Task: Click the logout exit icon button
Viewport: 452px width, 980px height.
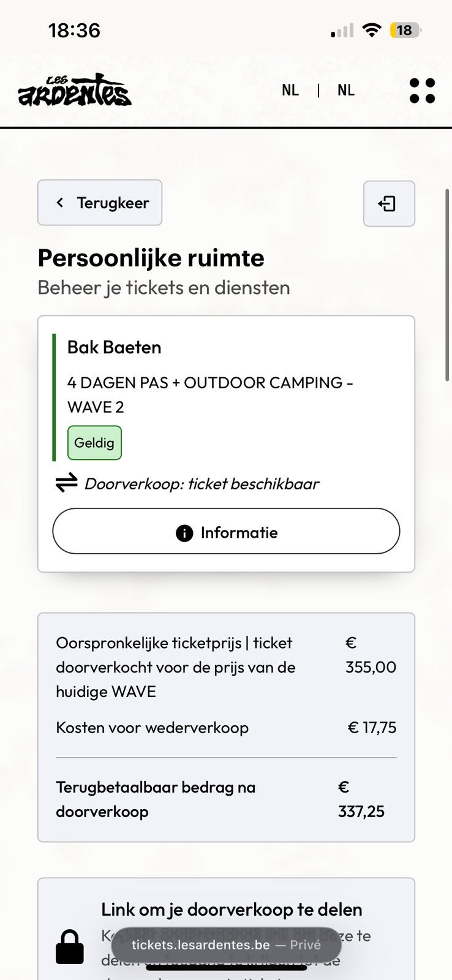Action: coord(389,203)
